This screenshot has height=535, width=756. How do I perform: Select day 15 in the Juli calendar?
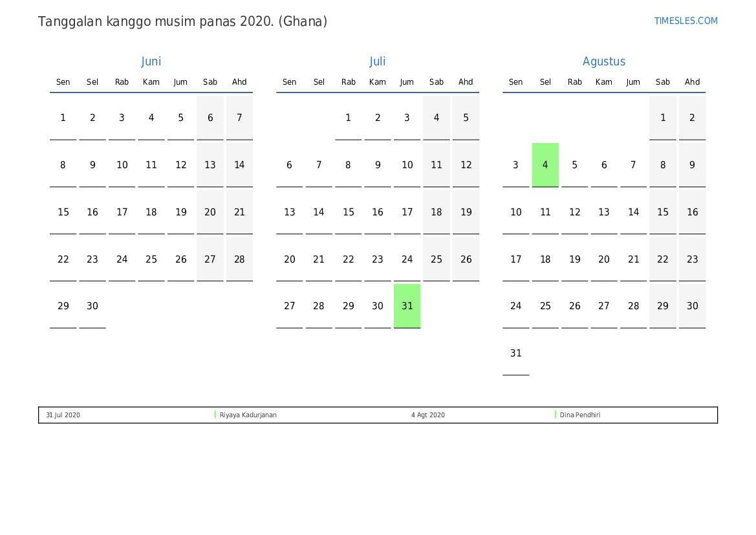point(348,212)
